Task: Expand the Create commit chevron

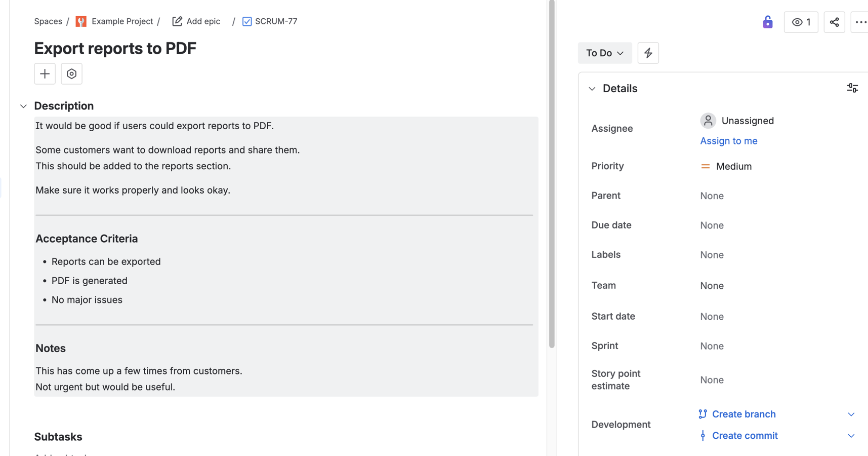Action: [850, 435]
